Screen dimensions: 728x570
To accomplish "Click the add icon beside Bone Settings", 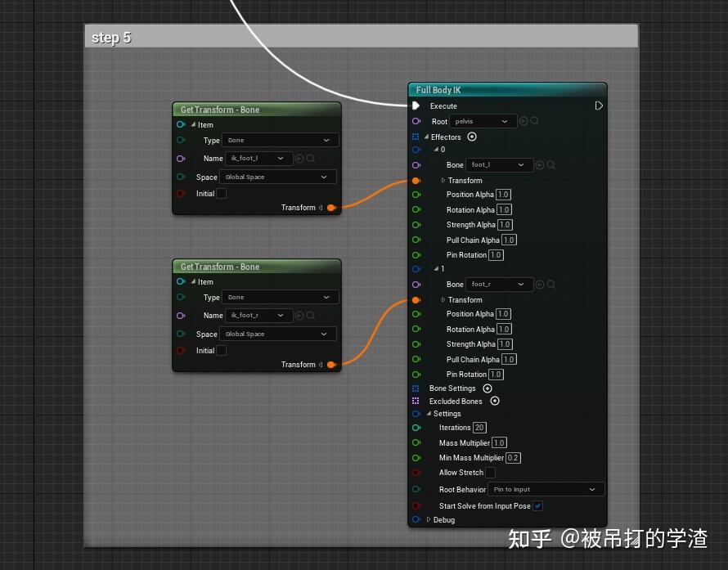I will click(x=488, y=388).
